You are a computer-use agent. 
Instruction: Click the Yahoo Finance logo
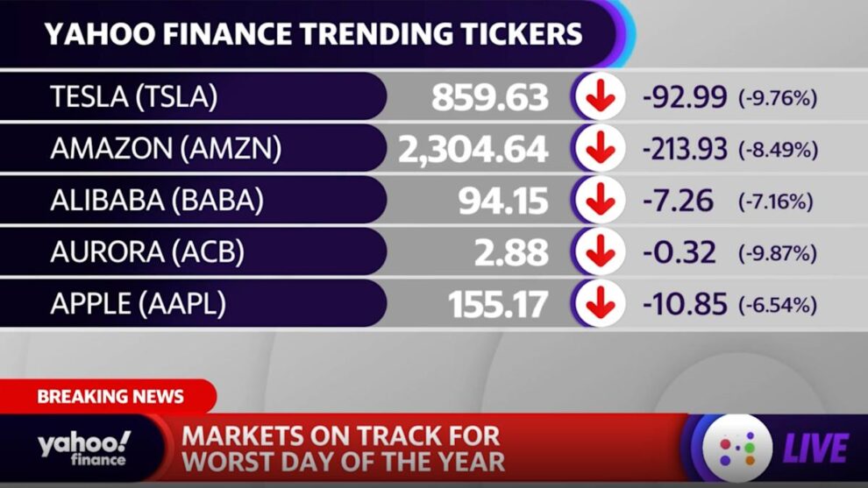click(x=83, y=448)
